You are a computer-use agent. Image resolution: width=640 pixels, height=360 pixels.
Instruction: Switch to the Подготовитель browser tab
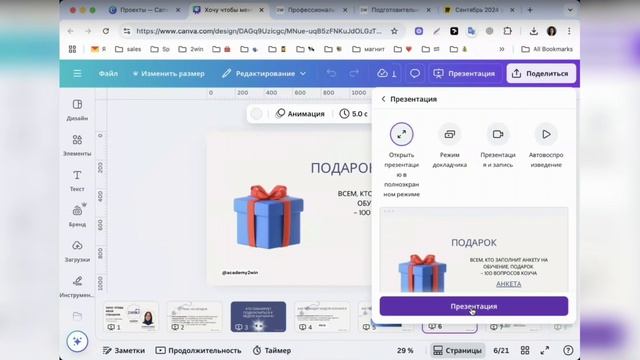click(395, 10)
